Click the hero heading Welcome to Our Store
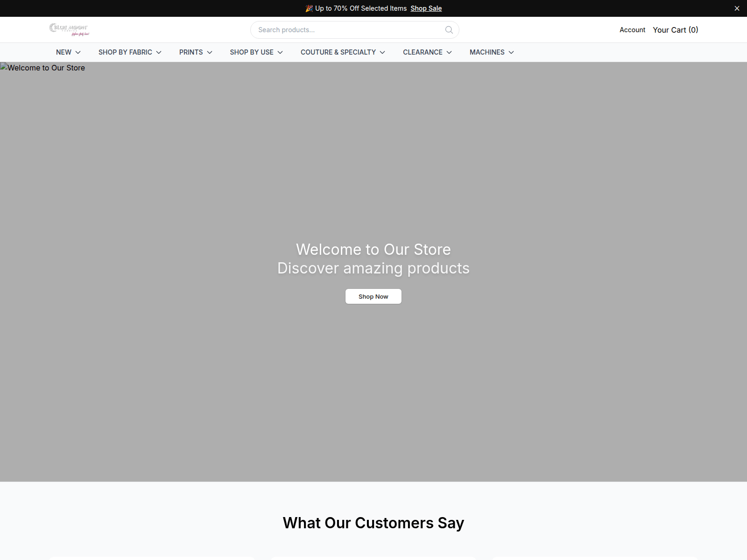The image size is (747, 560). [373, 250]
